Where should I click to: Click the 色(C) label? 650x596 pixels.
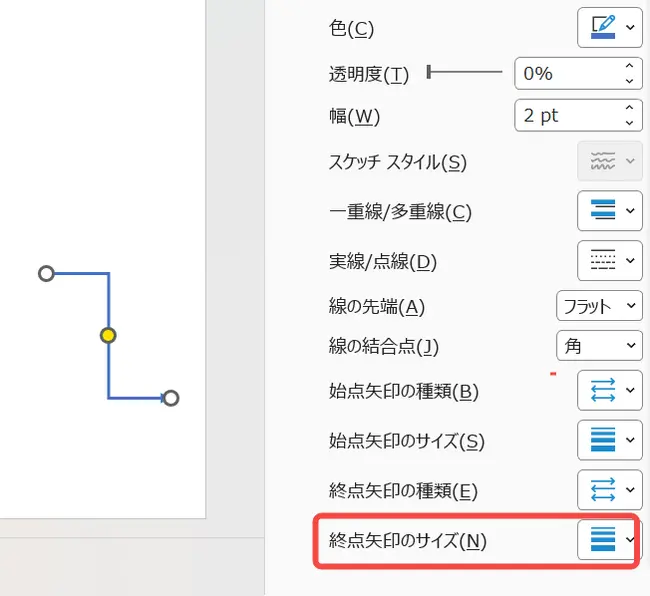351,29
